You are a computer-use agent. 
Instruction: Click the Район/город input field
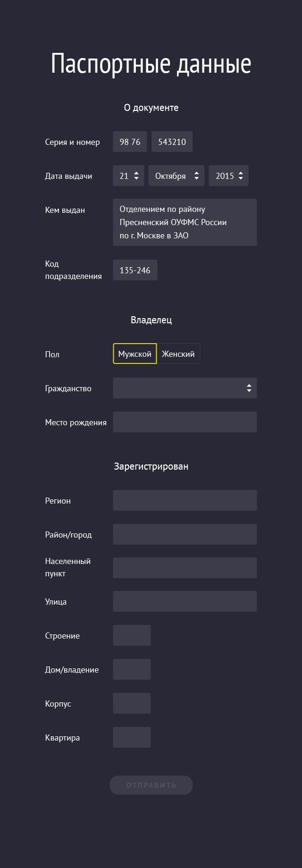pos(185,534)
